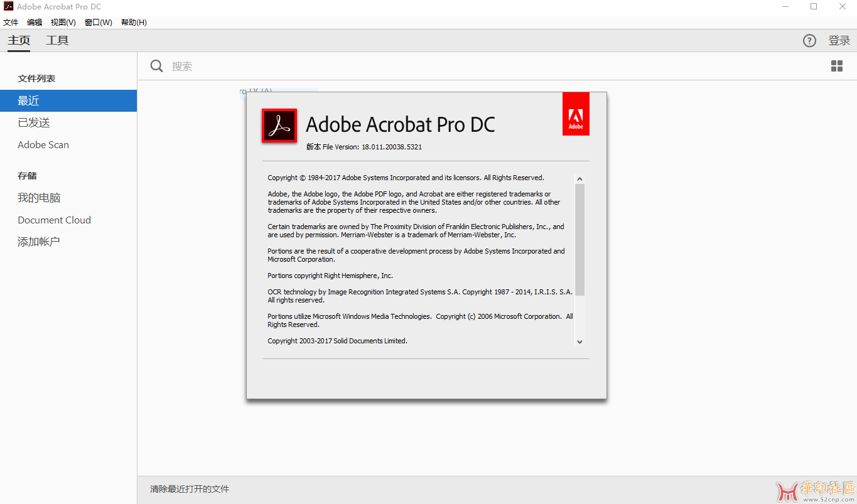
Task: Close the Acrobat window
Action: pos(843,7)
